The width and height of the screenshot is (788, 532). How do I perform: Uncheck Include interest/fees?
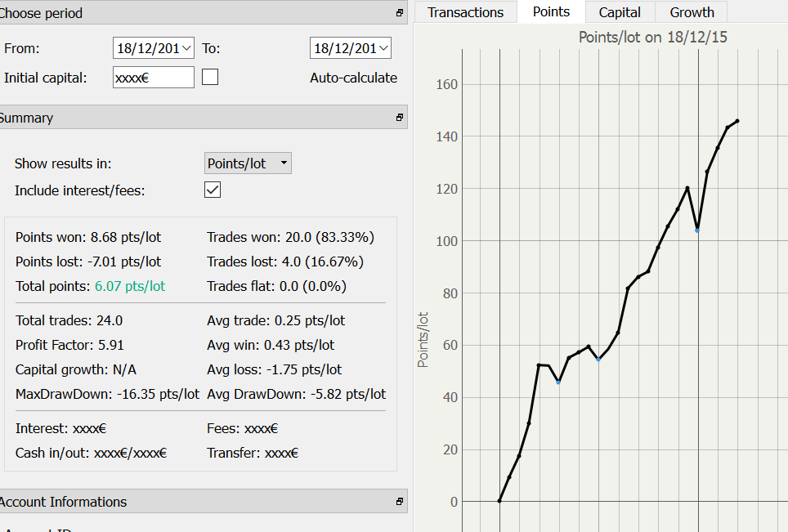(213, 190)
